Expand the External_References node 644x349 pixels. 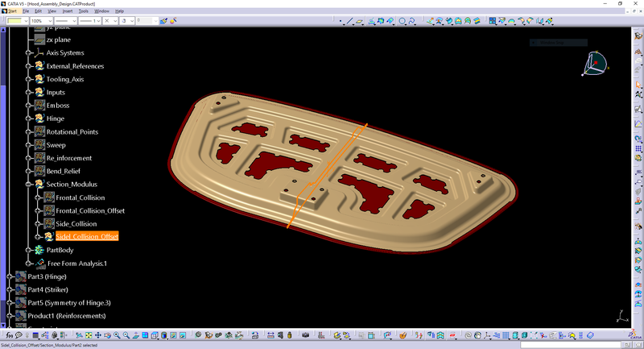[28, 66]
